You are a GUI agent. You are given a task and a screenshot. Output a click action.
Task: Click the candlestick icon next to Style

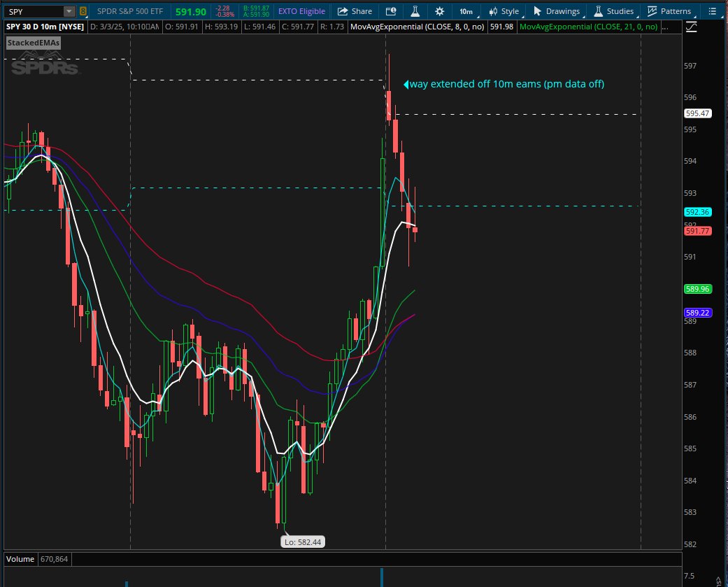(494, 10)
